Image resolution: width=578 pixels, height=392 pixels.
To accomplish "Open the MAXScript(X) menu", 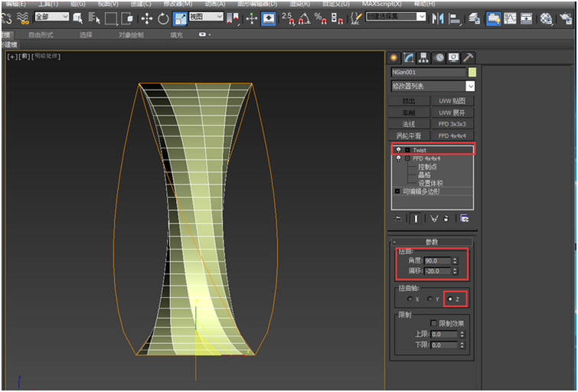I will pyautogui.click(x=381, y=4).
